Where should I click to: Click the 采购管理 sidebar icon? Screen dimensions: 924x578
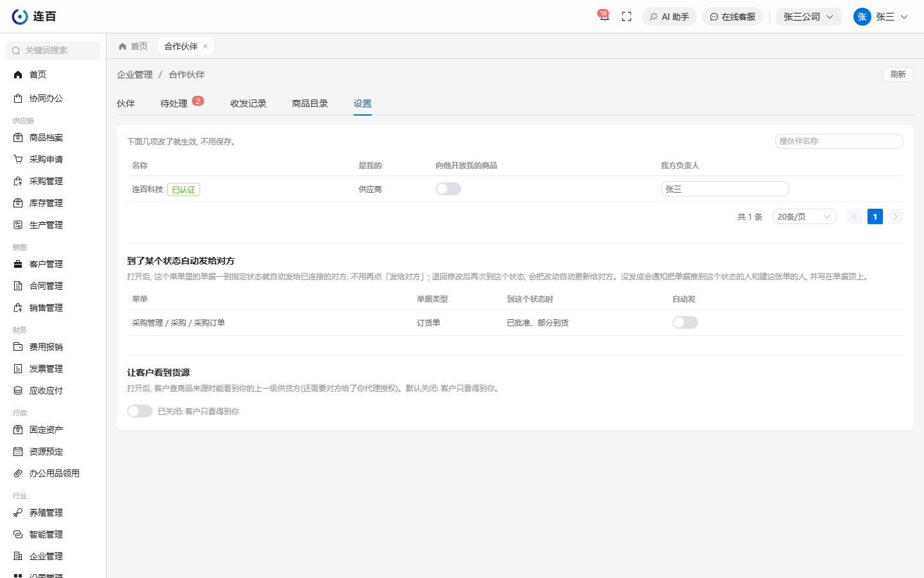(x=18, y=181)
